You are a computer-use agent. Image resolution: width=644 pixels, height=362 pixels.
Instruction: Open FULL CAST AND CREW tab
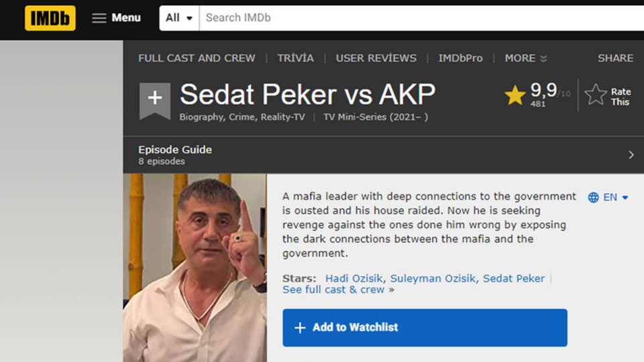click(x=197, y=58)
